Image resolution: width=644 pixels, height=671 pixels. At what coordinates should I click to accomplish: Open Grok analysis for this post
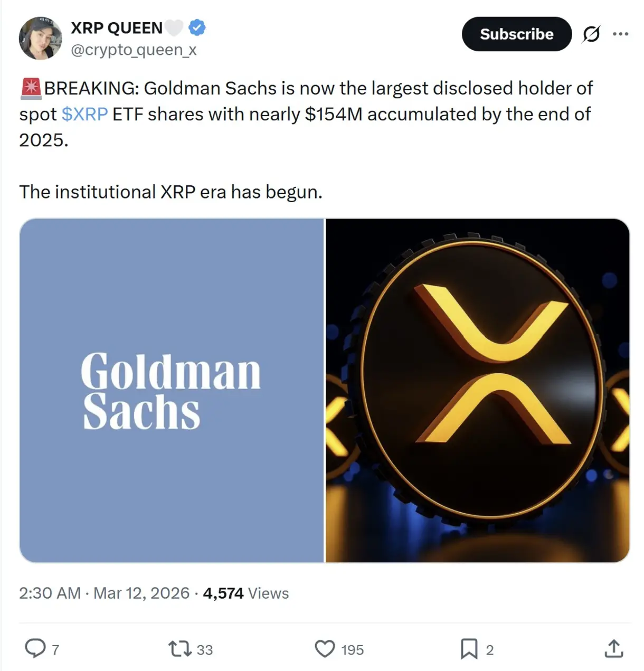[592, 33]
